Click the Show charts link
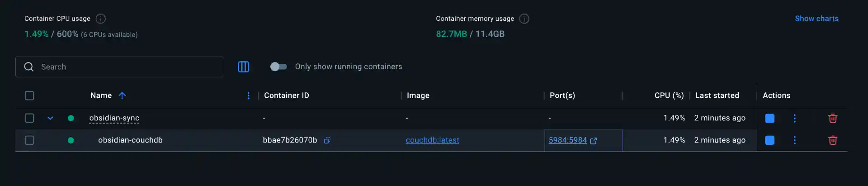This screenshot has width=868, height=186. click(x=816, y=19)
